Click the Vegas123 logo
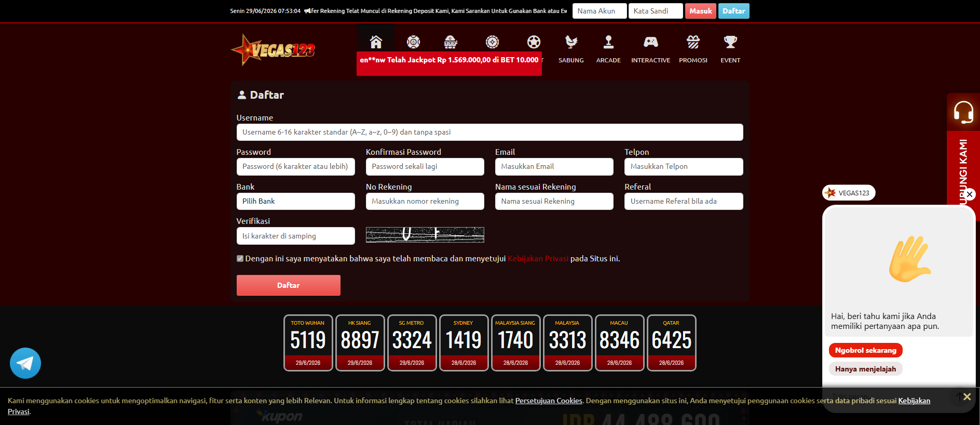Screen dimensions: 980x425 [273, 50]
